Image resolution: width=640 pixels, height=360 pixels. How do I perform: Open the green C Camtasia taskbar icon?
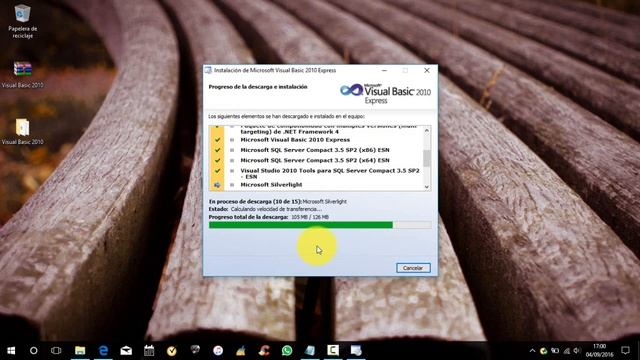click(x=333, y=351)
